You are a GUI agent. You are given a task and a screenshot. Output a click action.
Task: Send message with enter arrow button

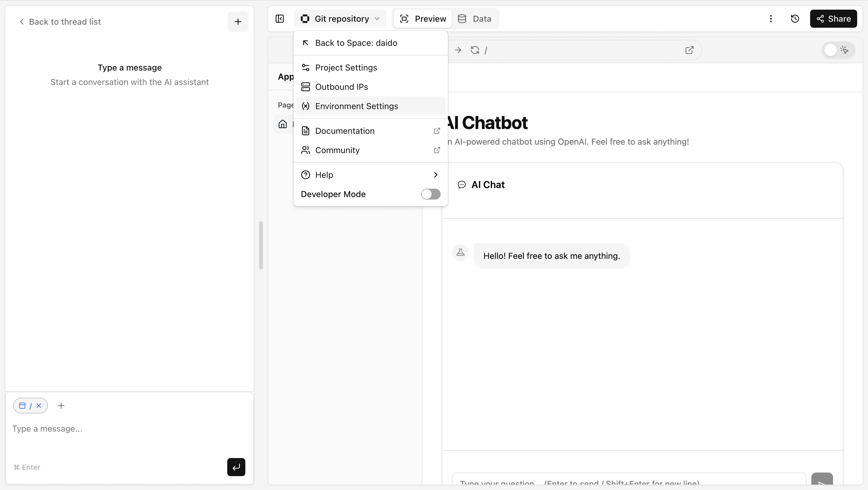coord(236,467)
